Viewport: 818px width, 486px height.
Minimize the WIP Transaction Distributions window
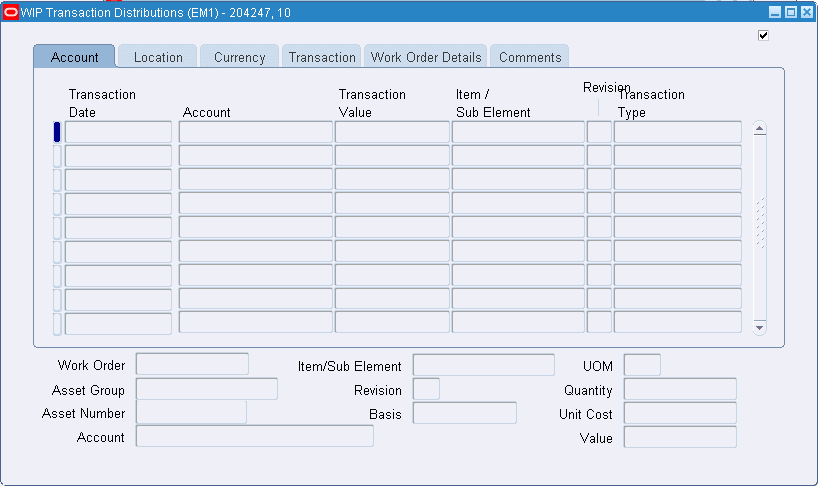[x=775, y=12]
